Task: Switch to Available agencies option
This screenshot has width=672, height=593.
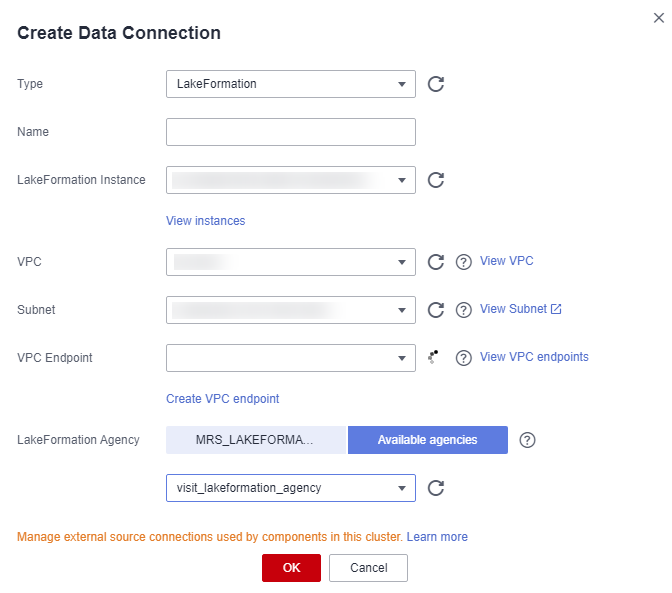Action: coord(428,440)
